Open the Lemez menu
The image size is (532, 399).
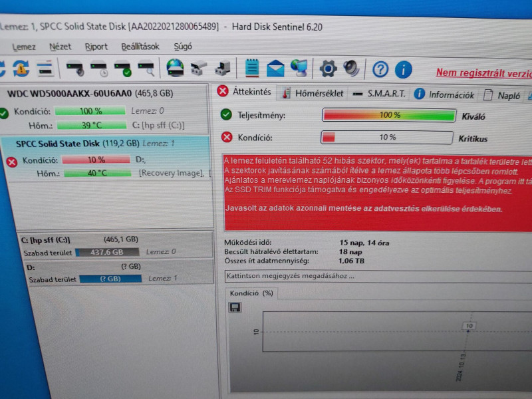click(x=24, y=47)
